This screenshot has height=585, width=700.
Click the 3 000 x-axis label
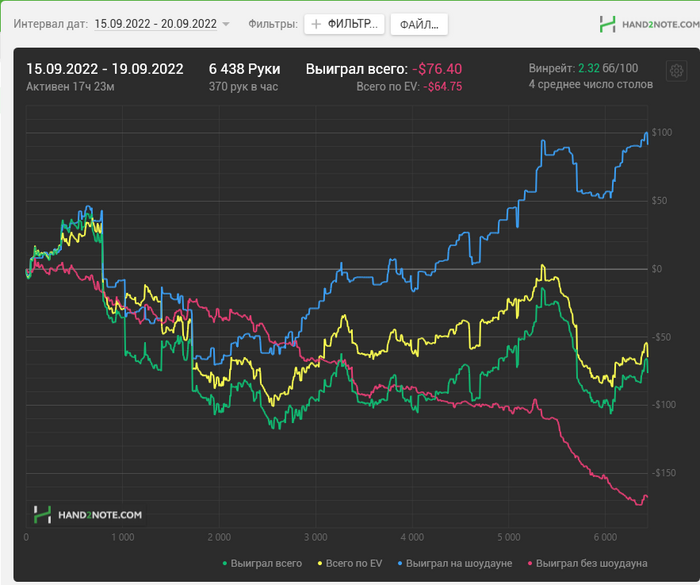pyautogui.click(x=316, y=537)
